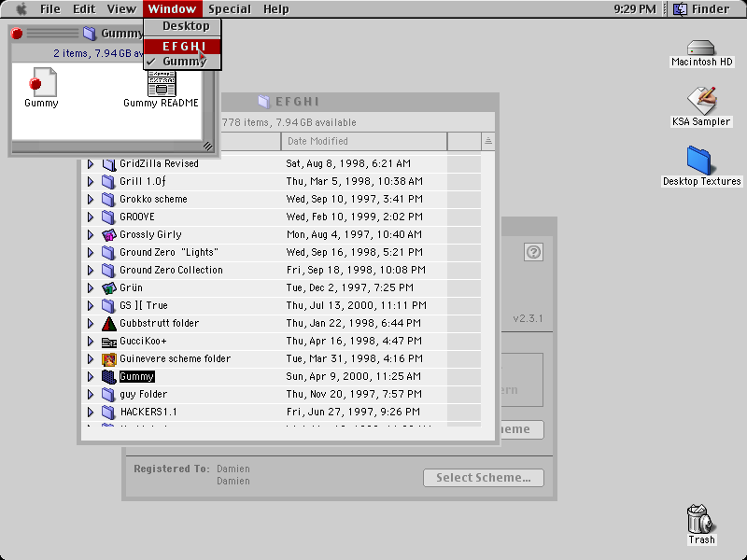Expand the Grün folder

(91, 288)
